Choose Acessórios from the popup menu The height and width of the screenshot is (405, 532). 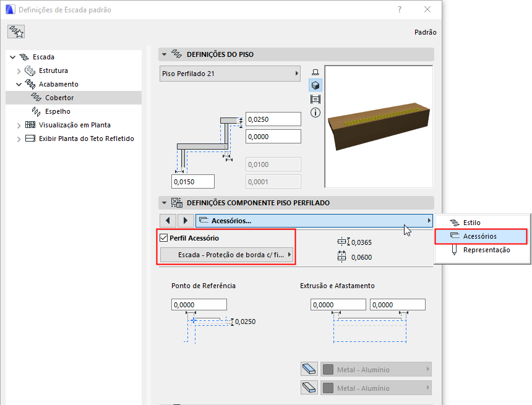pyautogui.click(x=481, y=236)
